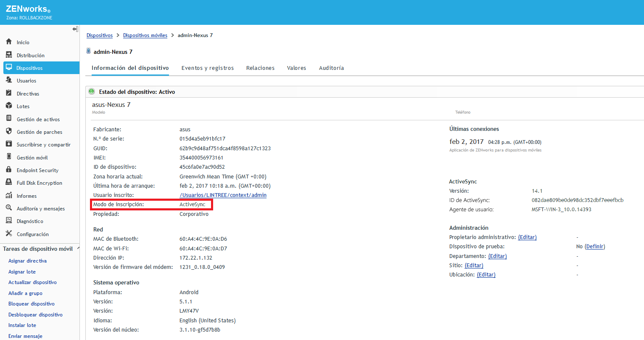Open the /Usuarios/LINTREE/context/admin user link

223,195
